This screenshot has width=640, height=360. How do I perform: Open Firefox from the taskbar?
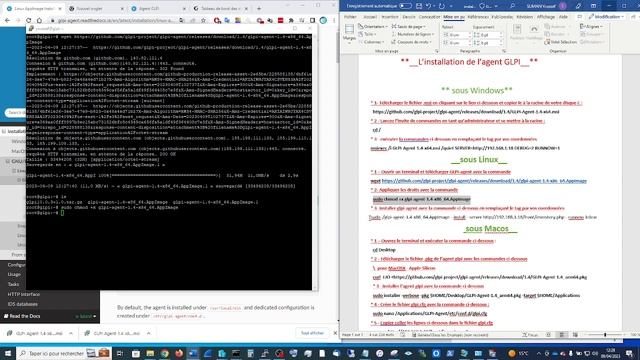179,353
